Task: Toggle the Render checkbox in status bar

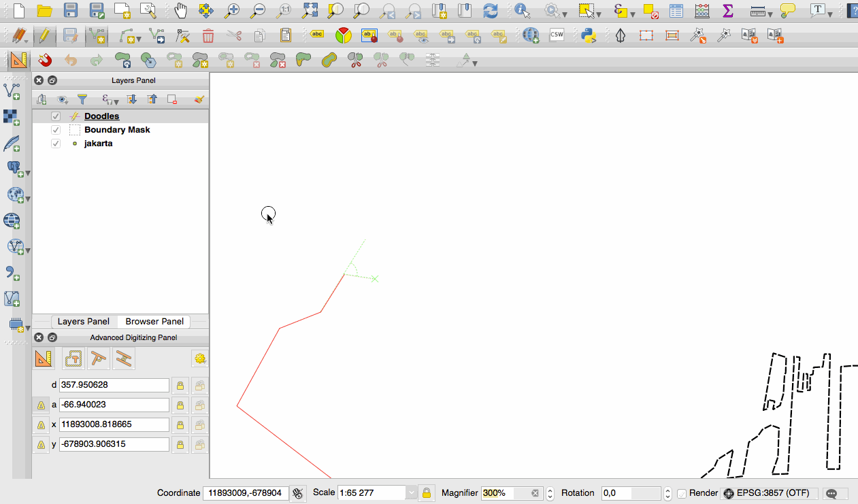Action: click(x=681, y=493)
